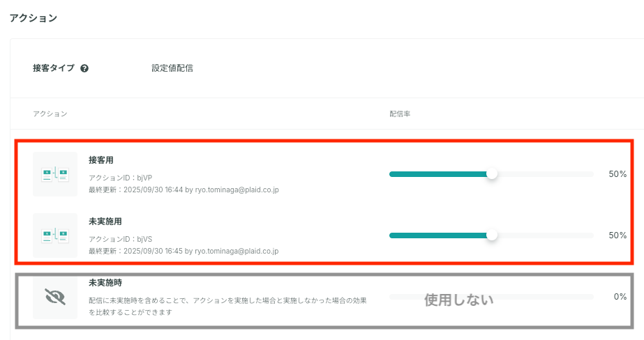Click the 設定値配信 type value
Viewport: 644px width, 340px height.
click(172, 68)
